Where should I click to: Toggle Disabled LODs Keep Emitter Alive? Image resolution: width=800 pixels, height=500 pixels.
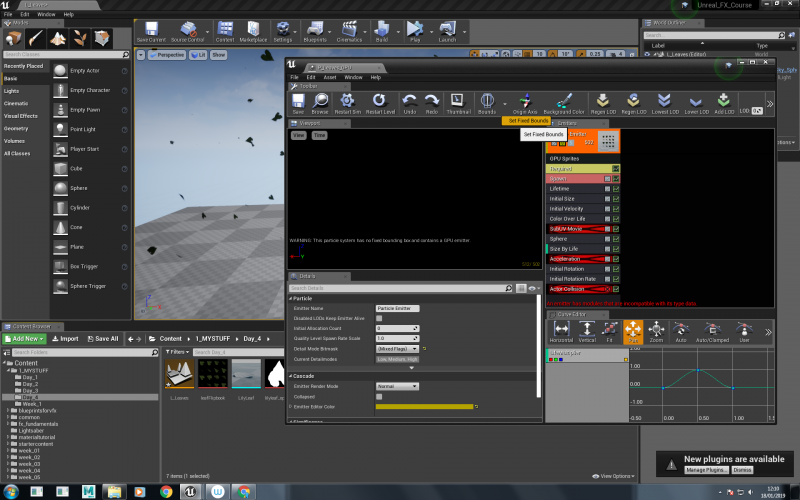click(379, 318)
